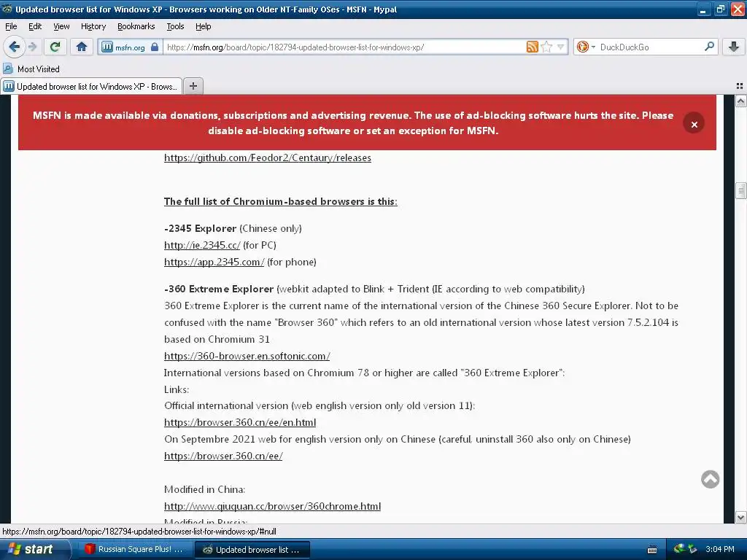Open the File menu
This screenshot has height=560, width=747.
coord(11,26)
